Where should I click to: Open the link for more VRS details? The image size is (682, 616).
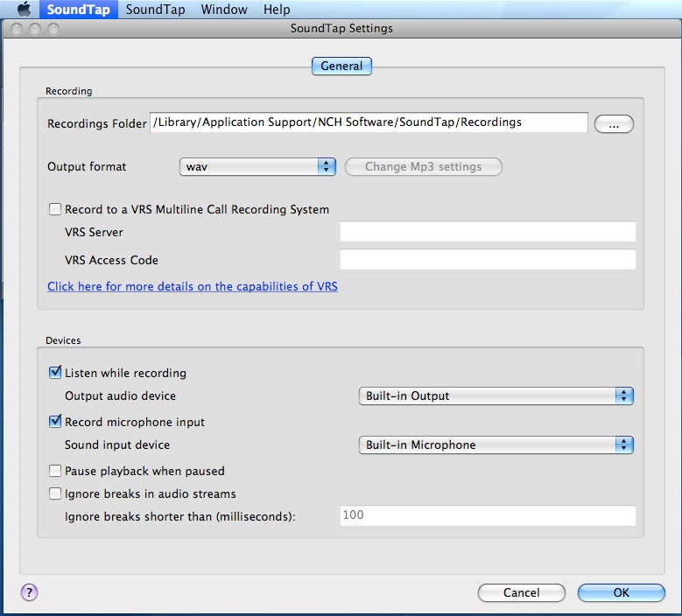(193, 286)
